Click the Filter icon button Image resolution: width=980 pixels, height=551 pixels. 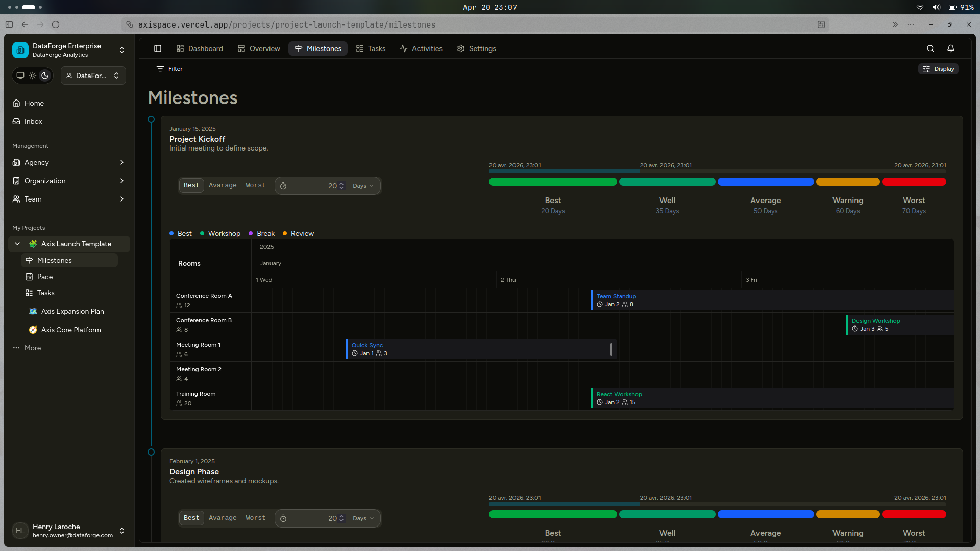[169, 69]
